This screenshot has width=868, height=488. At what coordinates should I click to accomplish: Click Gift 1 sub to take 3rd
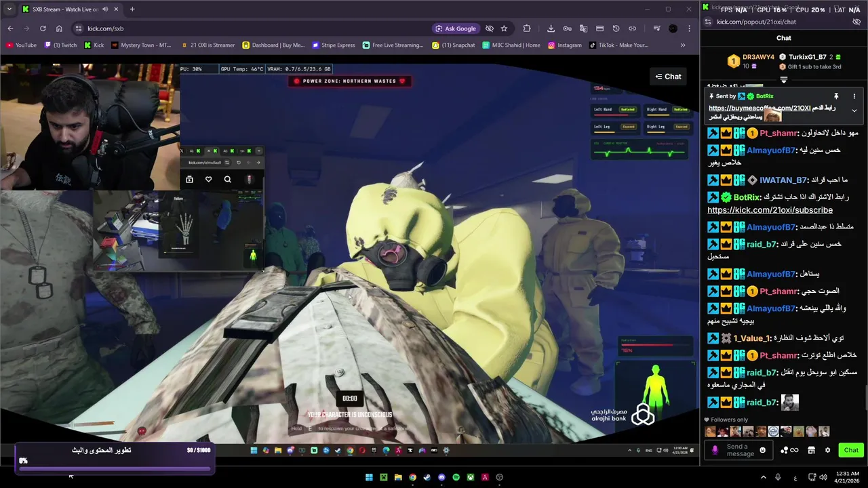(814, 66)
